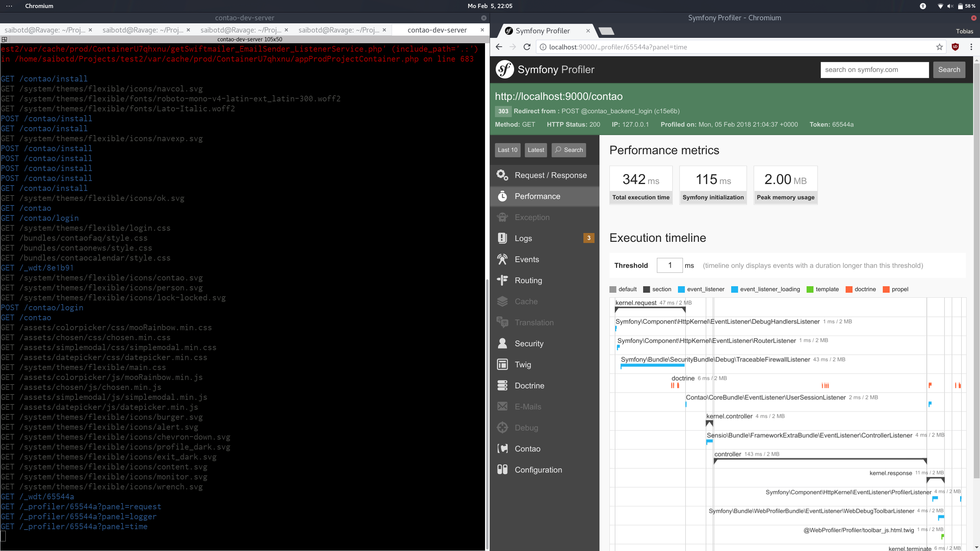The image size is (980, 551).
Task: Open the Routing signpost icon
Action: [x=502, y=280]
